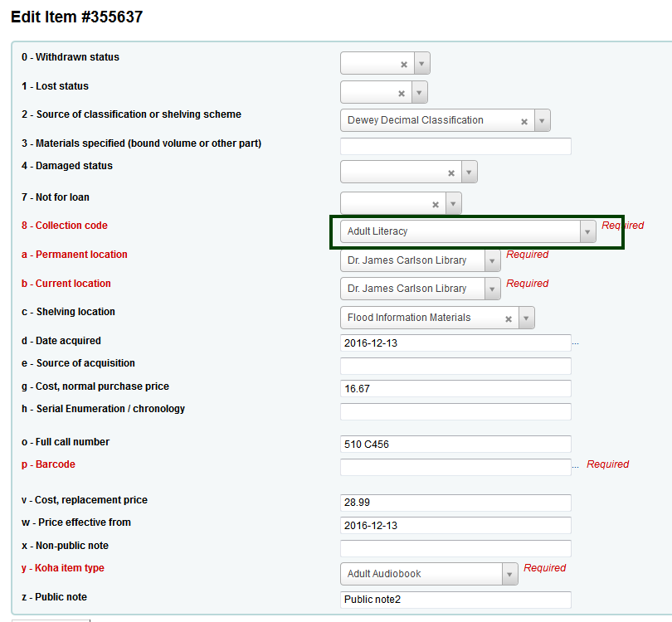Select the Cost, replacement price field

(455, 503)
